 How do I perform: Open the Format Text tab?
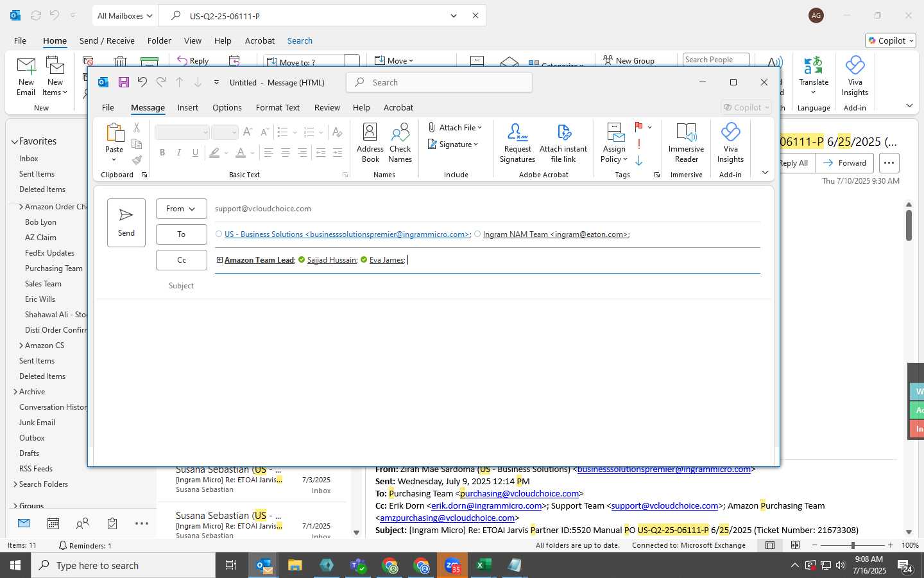278,108
